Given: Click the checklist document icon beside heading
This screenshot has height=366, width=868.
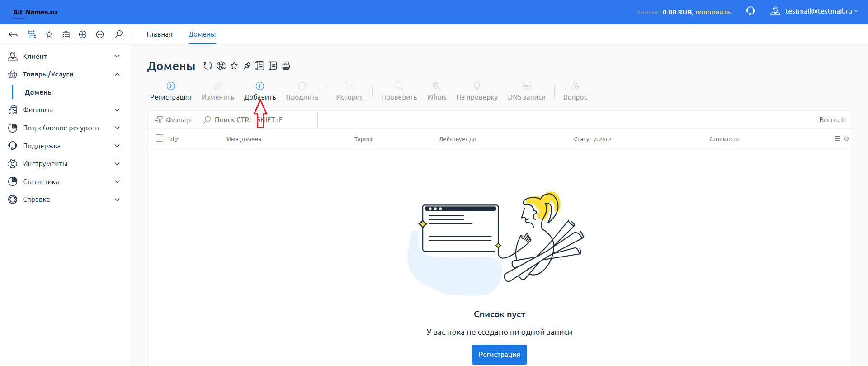Looking at the screenshot, I should coord(259,66).
